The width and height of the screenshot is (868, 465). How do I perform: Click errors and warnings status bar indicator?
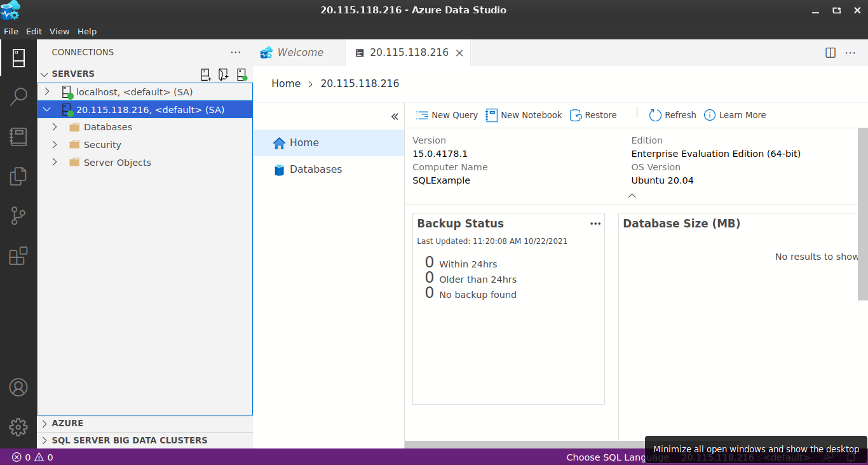32,457
